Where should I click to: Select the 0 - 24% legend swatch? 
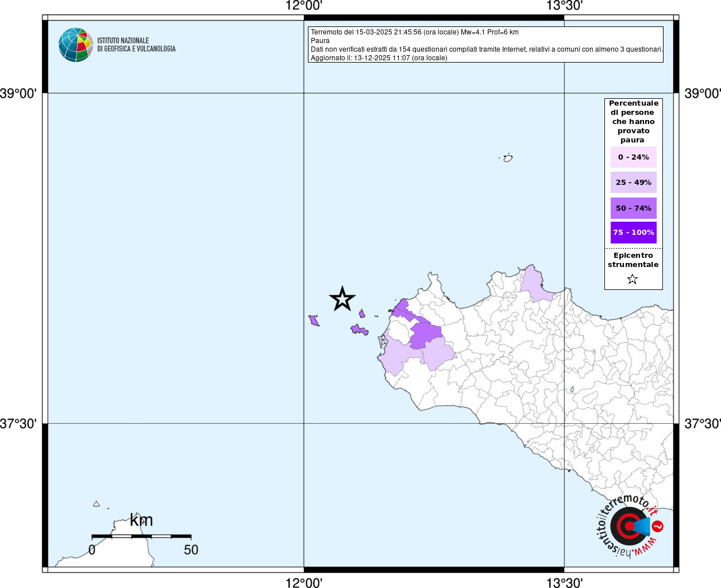click(x=633, y=157)
